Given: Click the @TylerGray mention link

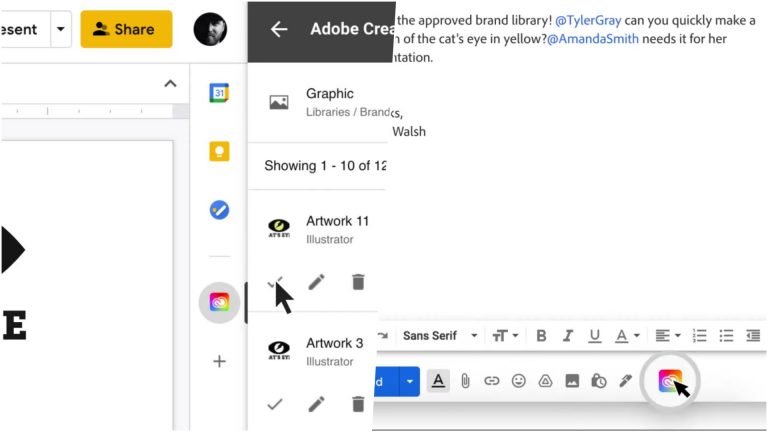Looking at the screenshot, I should coord(588,21).
